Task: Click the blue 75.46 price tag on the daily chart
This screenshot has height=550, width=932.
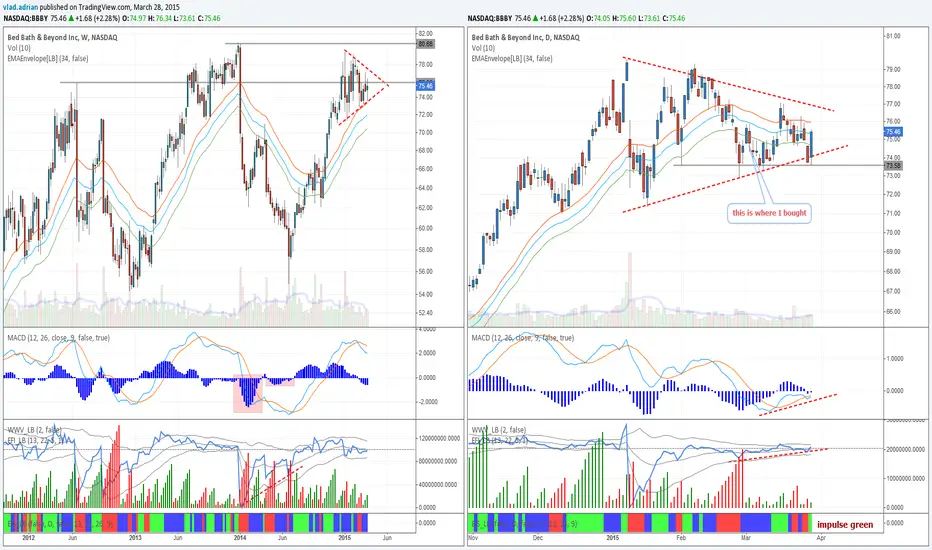Action: [x=893, y=132]
